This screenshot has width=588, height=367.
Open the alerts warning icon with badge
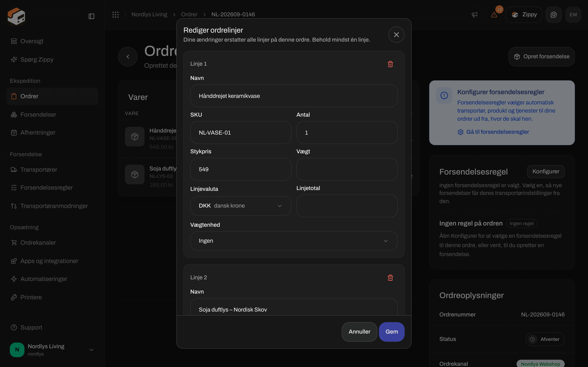pyautogui.click(x=494, y=14)
